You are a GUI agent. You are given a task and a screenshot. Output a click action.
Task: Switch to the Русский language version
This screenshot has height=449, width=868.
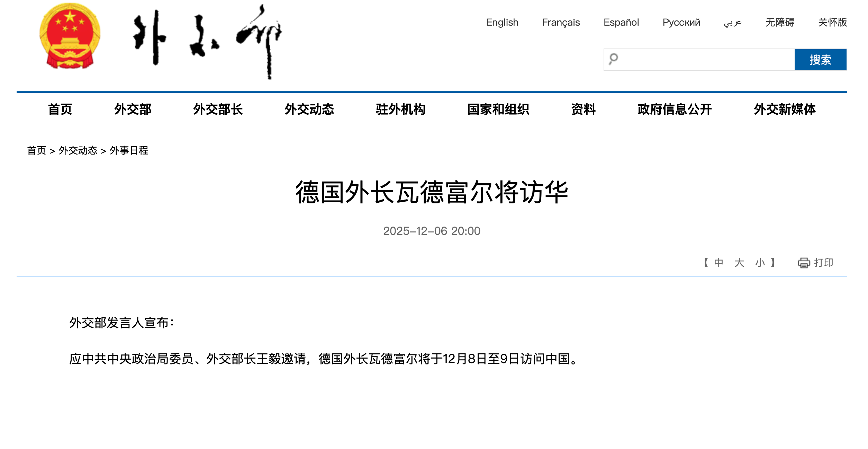pyautogui.click(x=681, y=23)
